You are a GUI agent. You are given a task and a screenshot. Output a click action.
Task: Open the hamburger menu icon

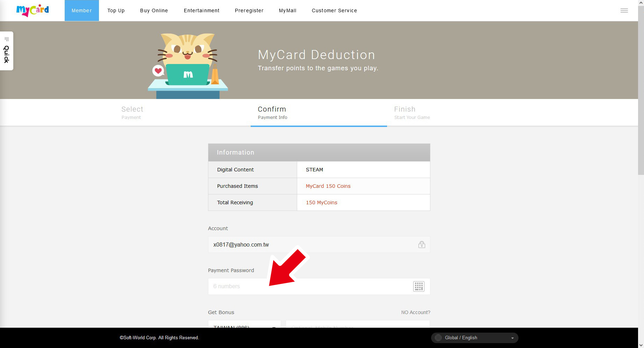click(x=624, y=10)
